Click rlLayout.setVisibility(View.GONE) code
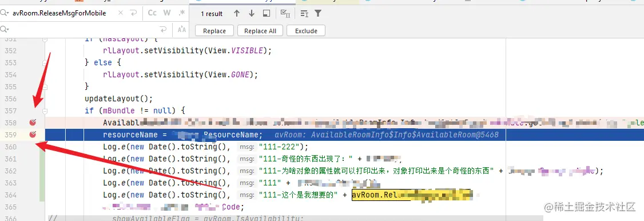This screenshot has width=644, height=221. [180, 74]
